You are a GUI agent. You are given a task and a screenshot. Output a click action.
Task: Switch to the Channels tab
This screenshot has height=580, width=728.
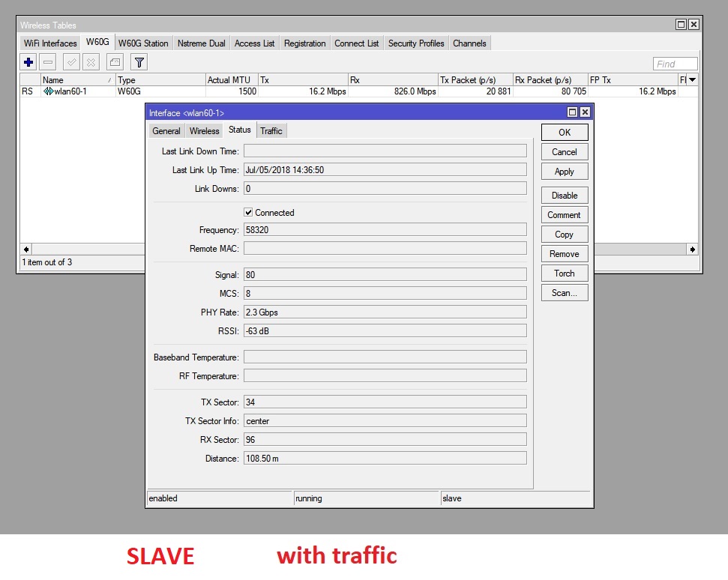point(470,43)
